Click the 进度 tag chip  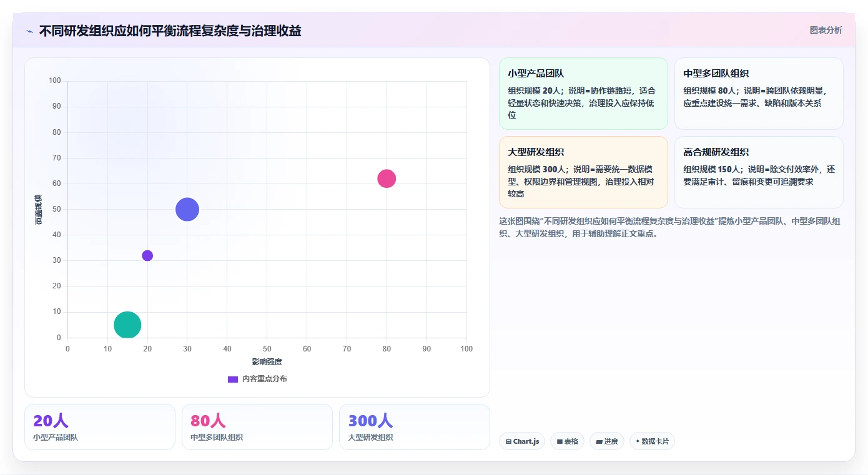(x=606, y=441)
